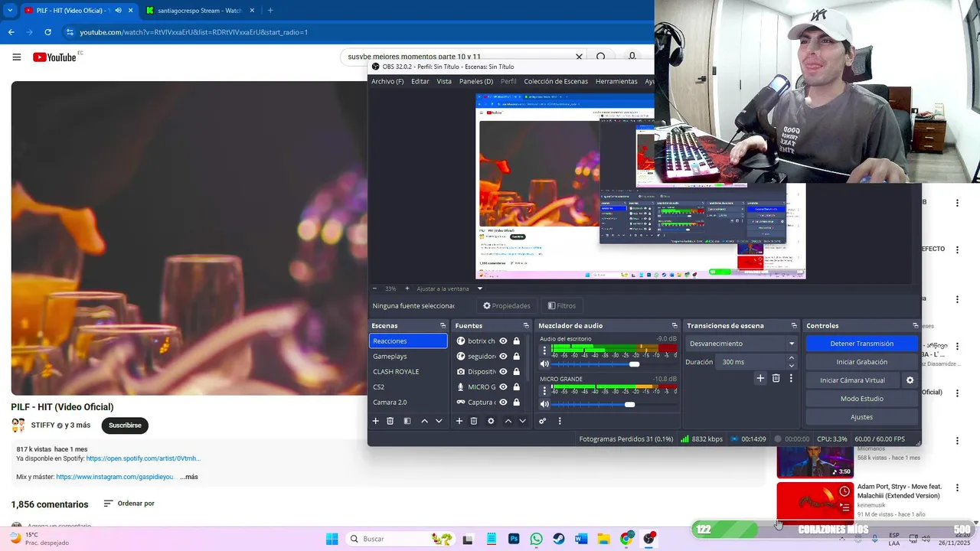Toggle visibility of Captura source

(503, 403)
